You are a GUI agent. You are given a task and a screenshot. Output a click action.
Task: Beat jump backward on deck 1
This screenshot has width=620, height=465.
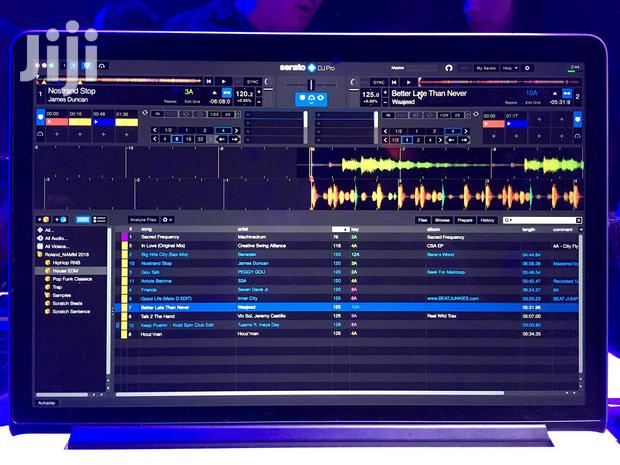[x=222, y=139]
